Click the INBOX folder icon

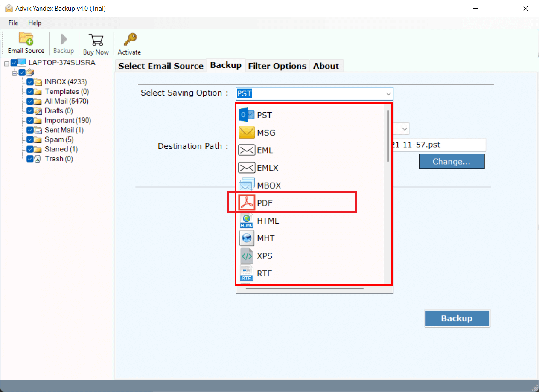pos(38,82)
